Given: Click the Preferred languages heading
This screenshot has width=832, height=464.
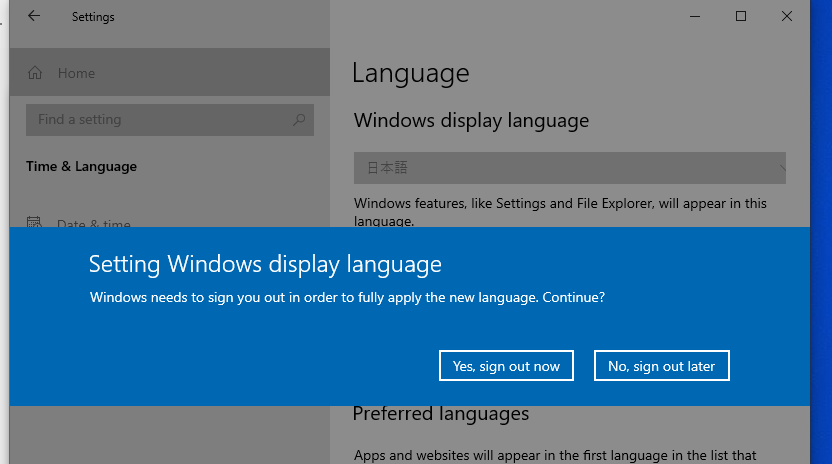Looking at the screenshot, I should [441, 414].
